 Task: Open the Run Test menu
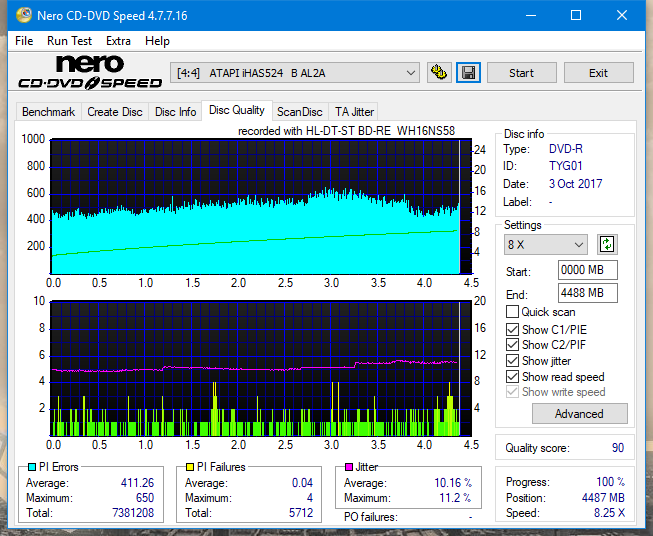click(69, 41)
